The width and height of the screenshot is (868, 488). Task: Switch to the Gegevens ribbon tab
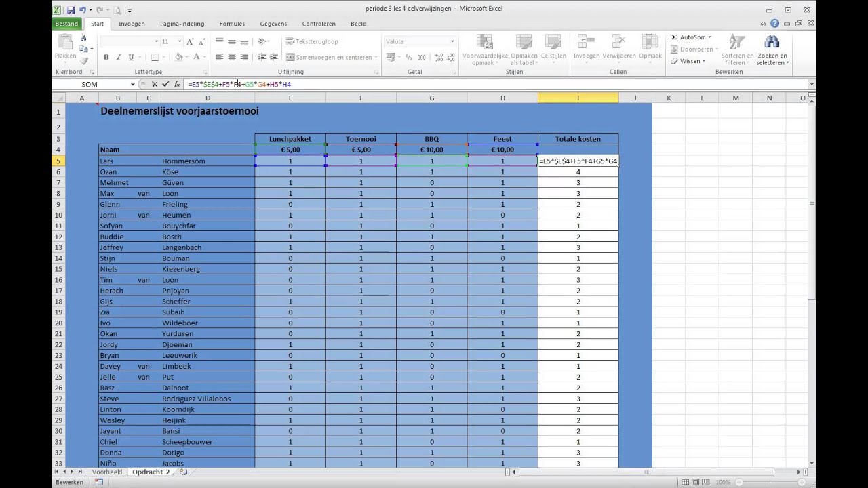tap(273, 24)
